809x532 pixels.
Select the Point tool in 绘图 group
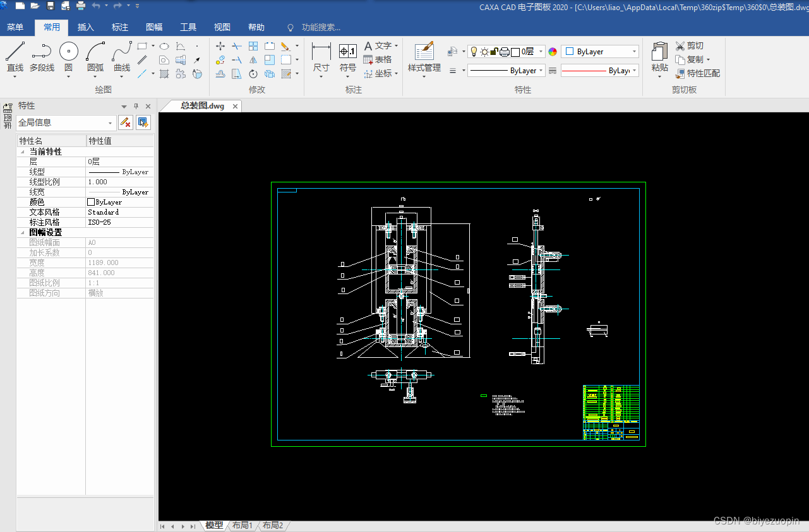(197, 46)
